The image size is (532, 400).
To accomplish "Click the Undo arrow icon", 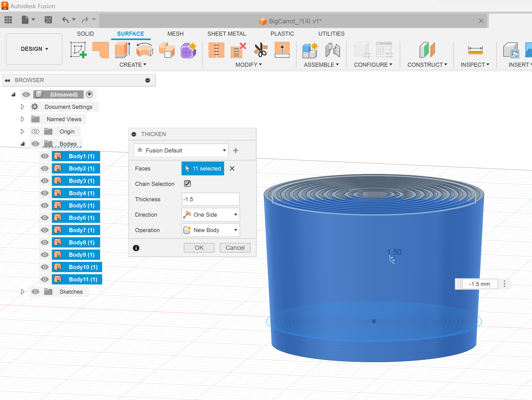I will pos(65,20).
